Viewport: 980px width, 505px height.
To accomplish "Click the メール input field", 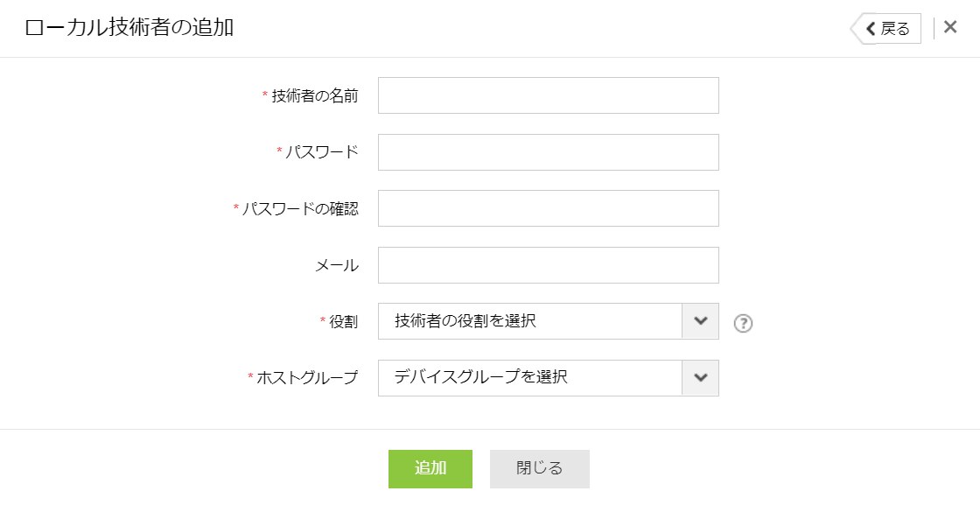I will coord(548,265).
